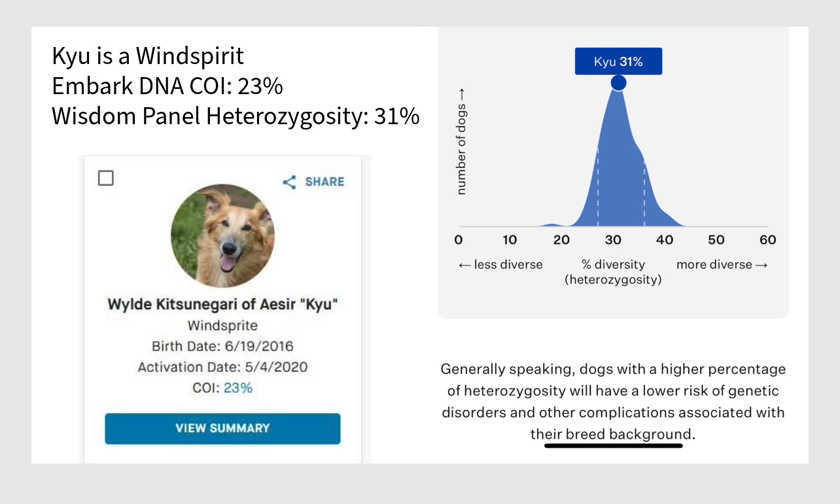Image resolution: width=840 pixels, height=504 pixels.
Task: Click the Windsprite breed label
Action: point(222,326)
